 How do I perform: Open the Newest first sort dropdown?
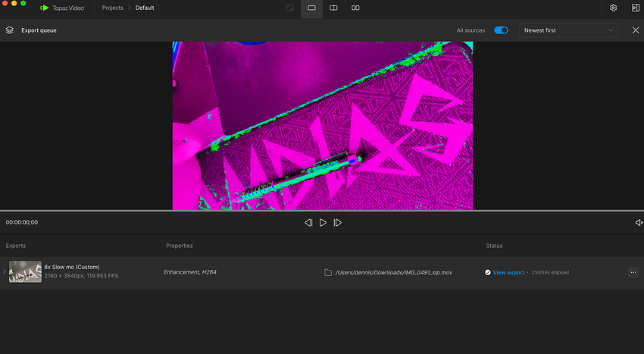(568, 30)
